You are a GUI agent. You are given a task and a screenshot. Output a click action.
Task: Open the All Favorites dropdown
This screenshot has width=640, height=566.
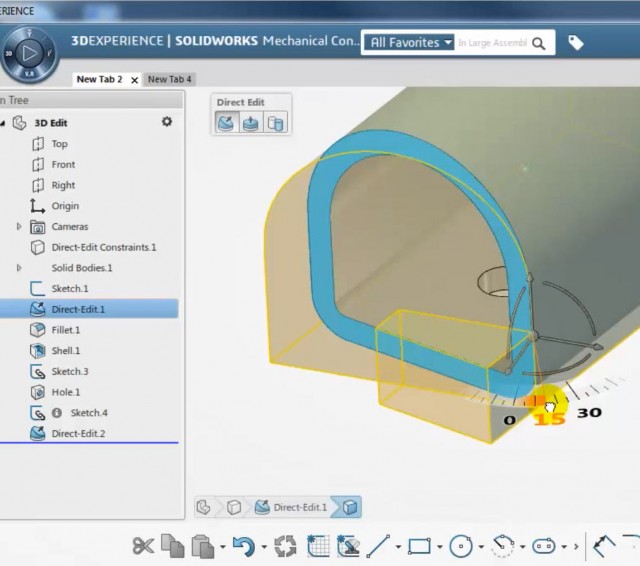tap(409, 42)
